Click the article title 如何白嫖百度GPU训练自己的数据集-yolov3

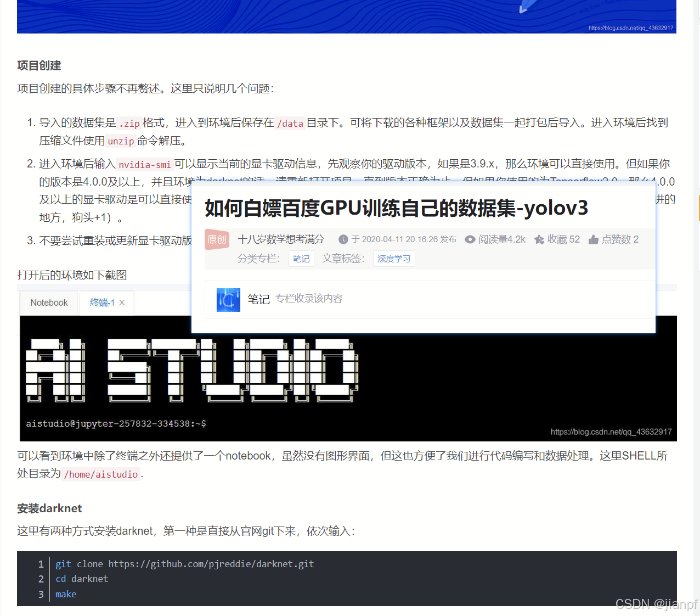tap(396, 208)
